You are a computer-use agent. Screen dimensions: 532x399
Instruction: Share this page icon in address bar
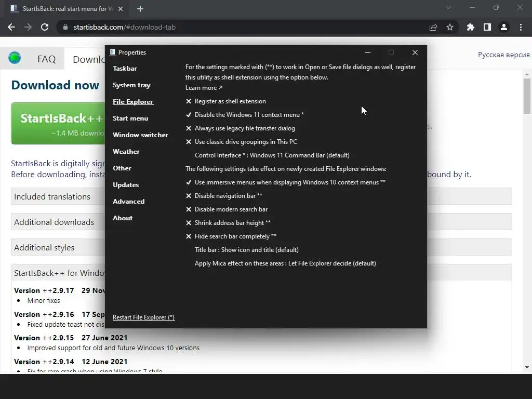(x=433, y=28)
